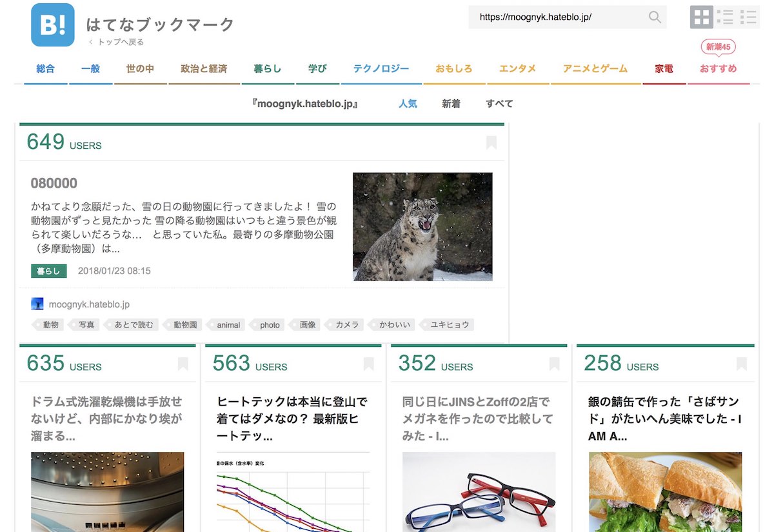This screenshot has height=532, width=774.
Task: Open the さばサンド article title
Action: 665,419
